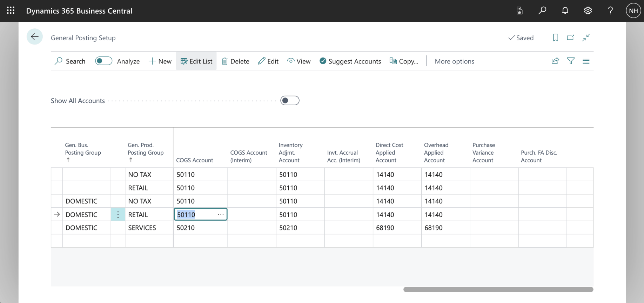Image resolution: width=644 pixels, height=303 pixels.
Task: Open page in new window icon
Action: pyautogui.click(x=570, y=38)
